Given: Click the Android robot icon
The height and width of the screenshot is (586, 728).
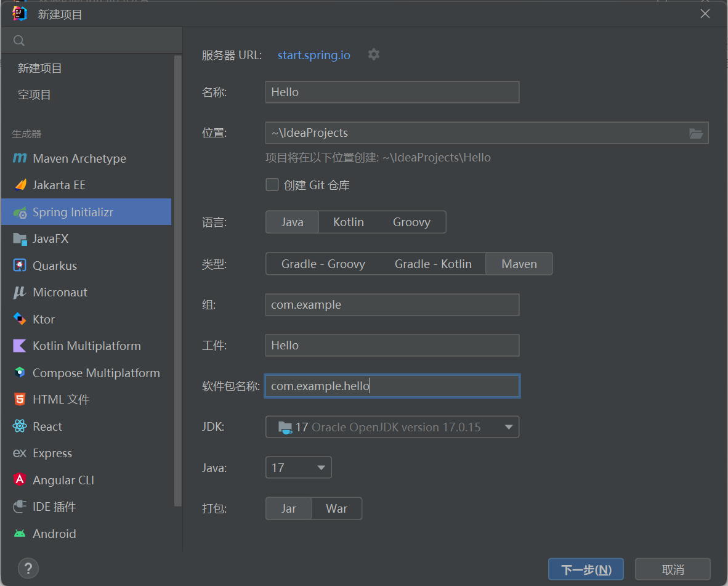Looking at the screenshot, I should 20,534.
